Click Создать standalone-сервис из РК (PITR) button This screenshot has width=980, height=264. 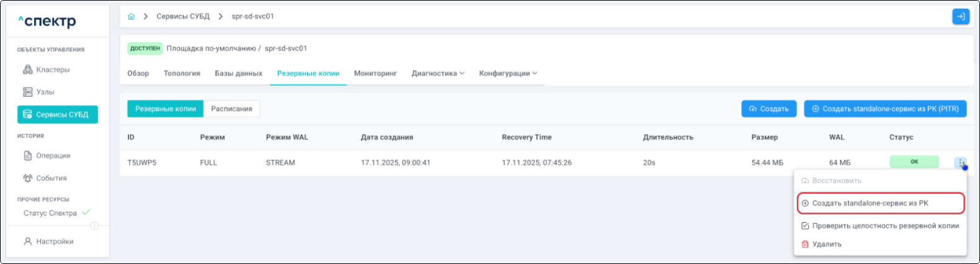pos(885,109)
